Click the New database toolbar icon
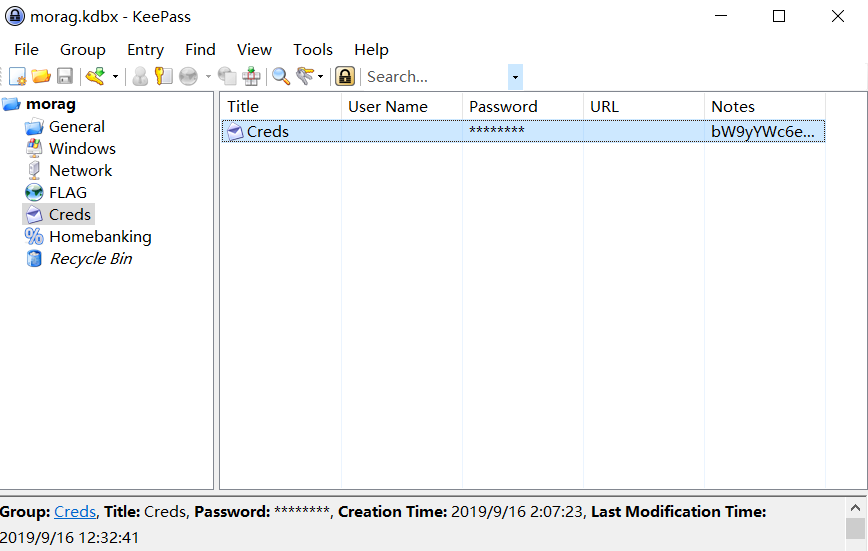Screen dimensions: 868x551 coord(18,76)
